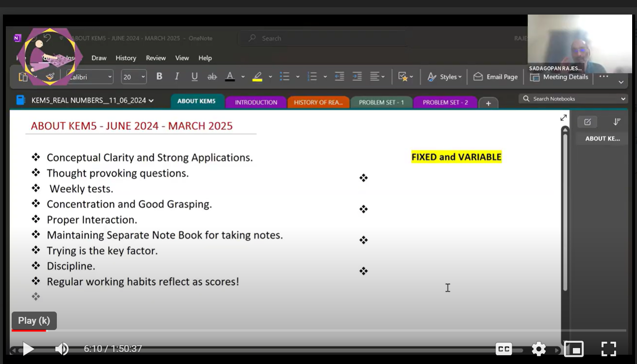The height and width of the screenshot is (364, 637).
Task: Click the Underline formatting icon
Action: (x=194, y=77)
